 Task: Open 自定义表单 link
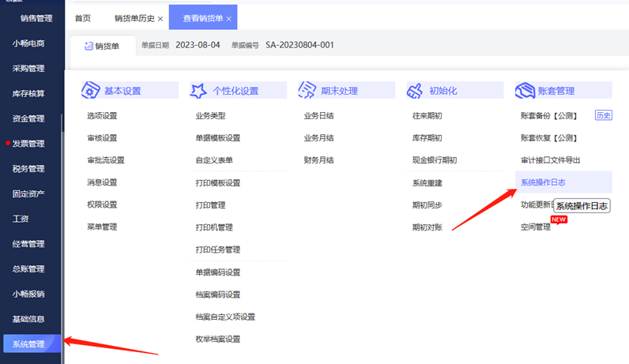(x=214, y=160)
